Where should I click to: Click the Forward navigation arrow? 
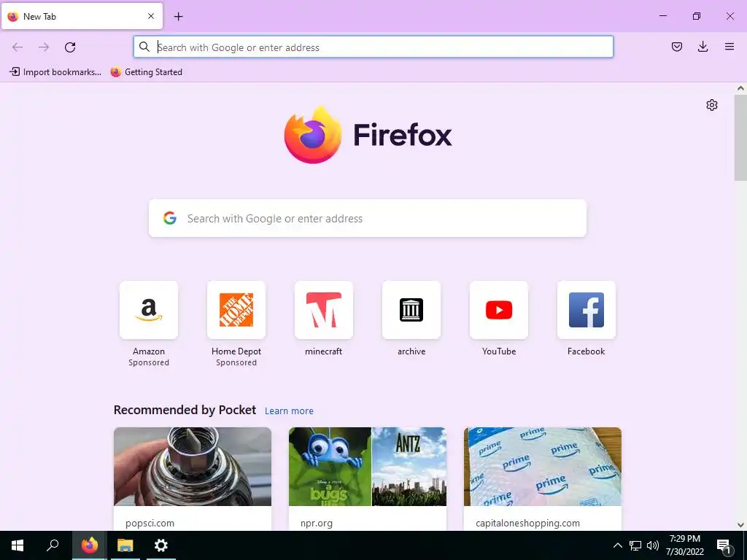point(44,47)
